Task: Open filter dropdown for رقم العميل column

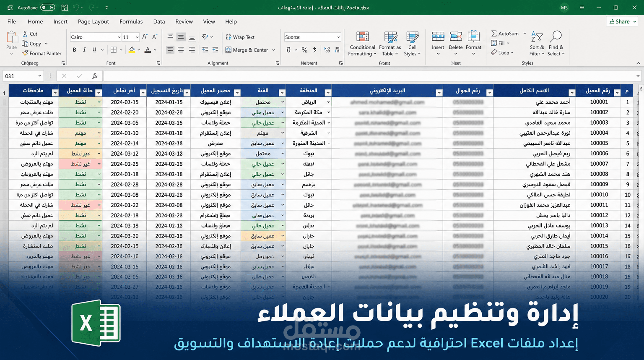Action: (x=617, y=93)
